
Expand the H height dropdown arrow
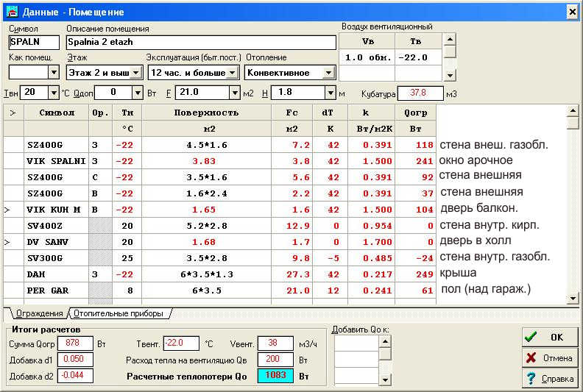pyautogui.click(x=331, y=93)
